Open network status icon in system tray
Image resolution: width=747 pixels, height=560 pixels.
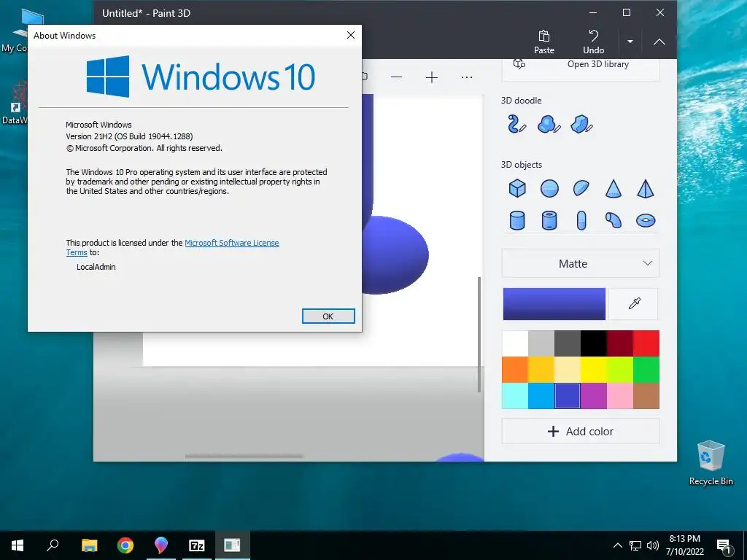(x=635, y=545)
